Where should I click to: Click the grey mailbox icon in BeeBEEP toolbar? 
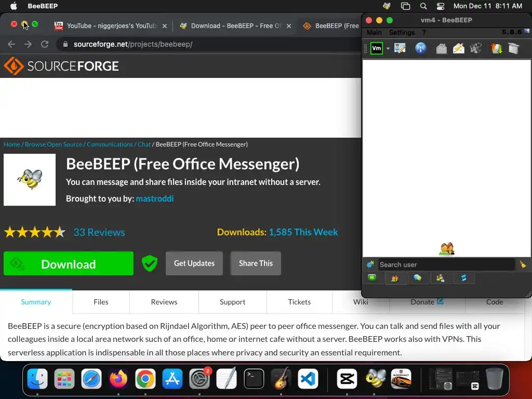441,48
